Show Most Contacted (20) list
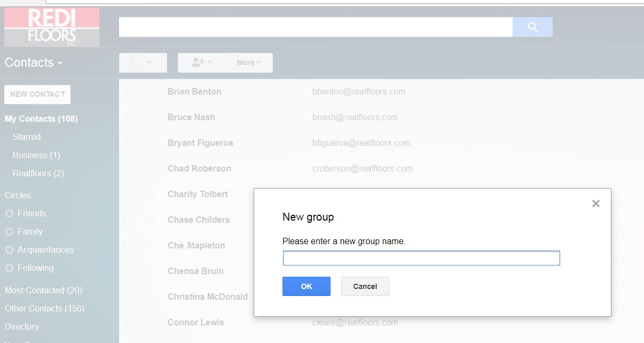Viewport: 644px width, 343px height. point(43,290)
